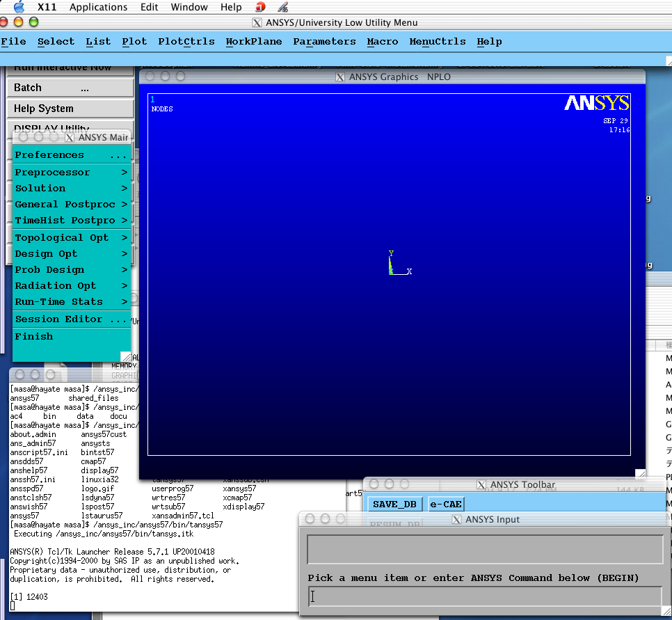Open the X11 application menu
672x620 pixels.
click(47, 7)
